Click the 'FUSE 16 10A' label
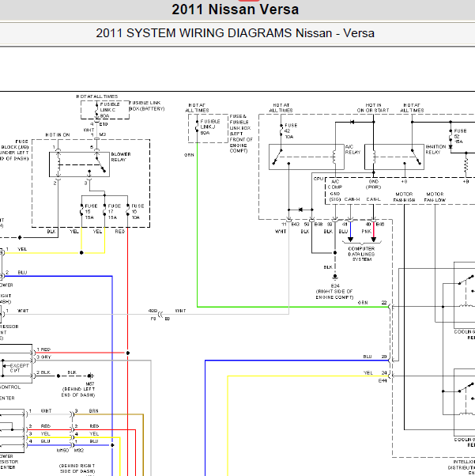This screenshot has height=476, width=475. pyautogui.click(x=138, y=212)
